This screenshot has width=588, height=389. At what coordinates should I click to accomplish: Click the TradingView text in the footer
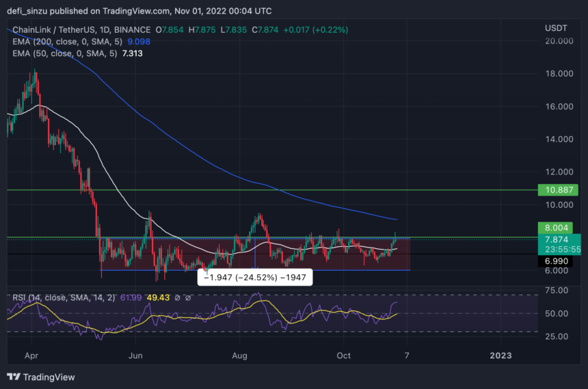49,377
